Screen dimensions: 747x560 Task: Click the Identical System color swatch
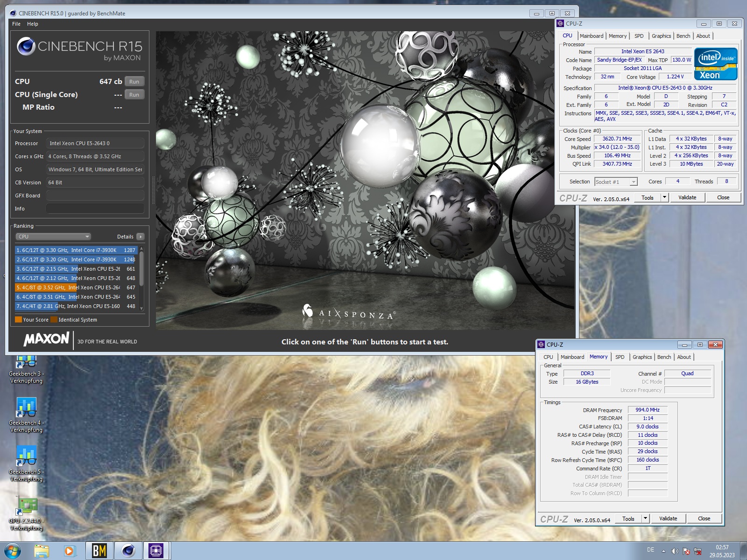(54, 320)
